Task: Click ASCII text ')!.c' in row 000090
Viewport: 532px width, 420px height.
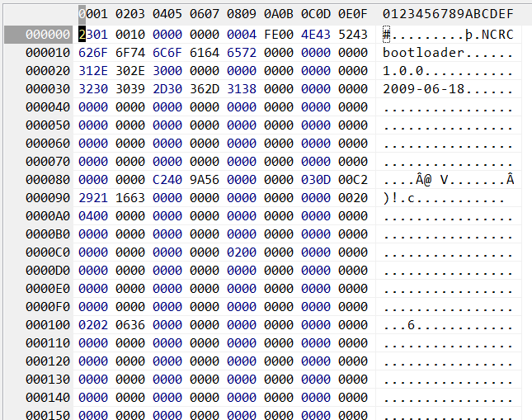Action: point(398,198)
